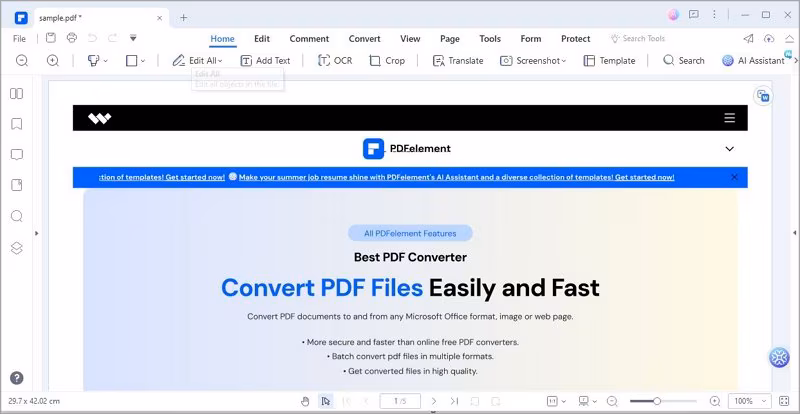Click the Save icon in quick toolbar

51,38
